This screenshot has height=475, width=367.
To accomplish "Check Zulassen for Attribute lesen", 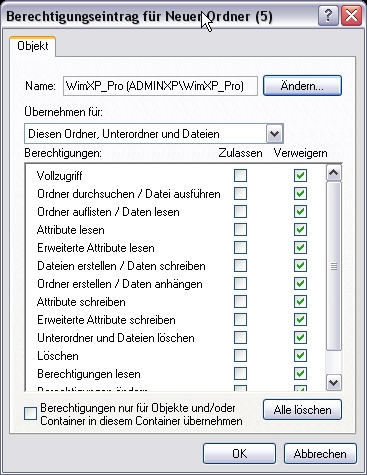I will 240,229.
